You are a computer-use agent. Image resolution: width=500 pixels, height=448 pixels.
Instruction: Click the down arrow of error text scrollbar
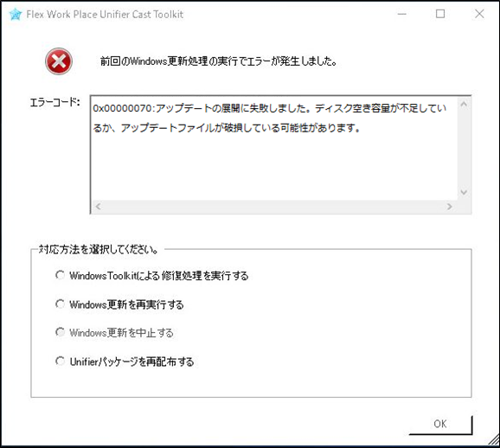pyautogui.click(x=464, y=192)
